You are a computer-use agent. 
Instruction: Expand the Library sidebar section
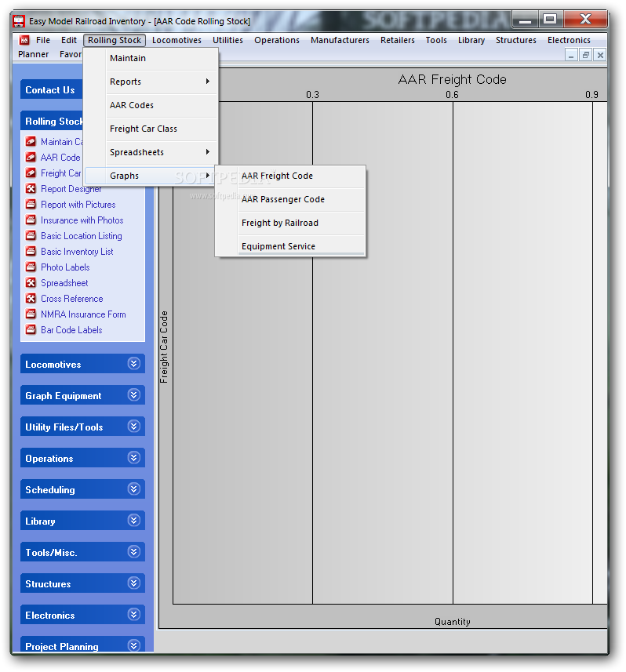pos(134,521)
